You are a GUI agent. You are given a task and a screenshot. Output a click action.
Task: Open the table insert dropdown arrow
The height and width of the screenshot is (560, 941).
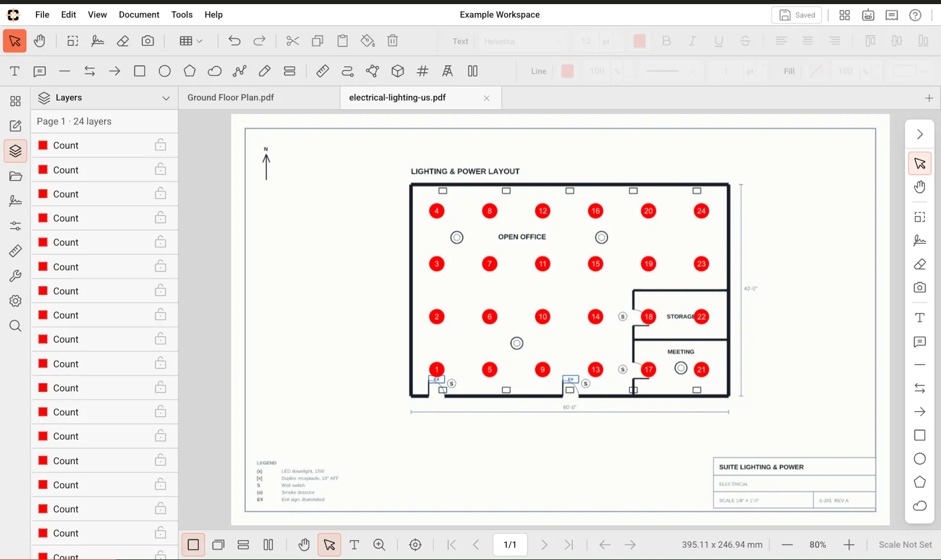click(x=200, y=41)
